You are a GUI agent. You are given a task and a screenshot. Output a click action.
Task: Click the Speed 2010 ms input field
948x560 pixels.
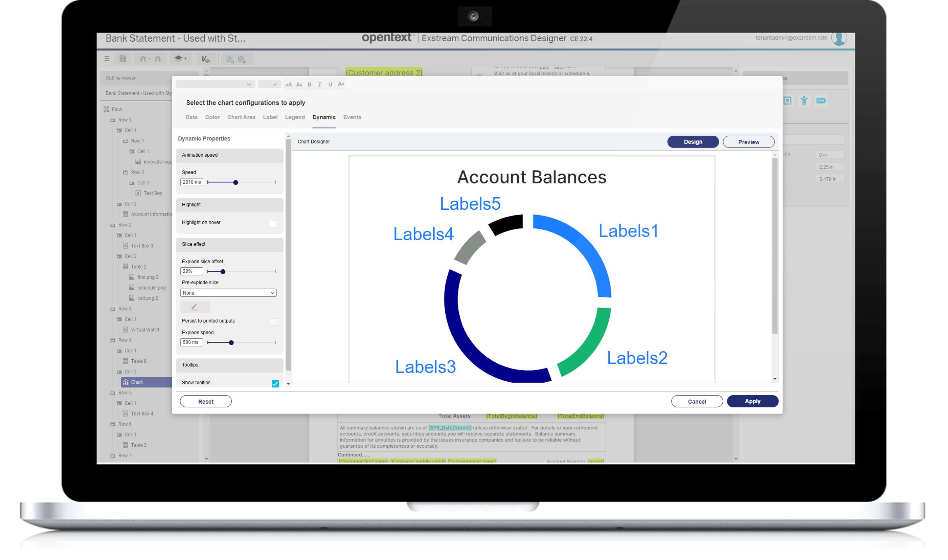click(191, 182)
